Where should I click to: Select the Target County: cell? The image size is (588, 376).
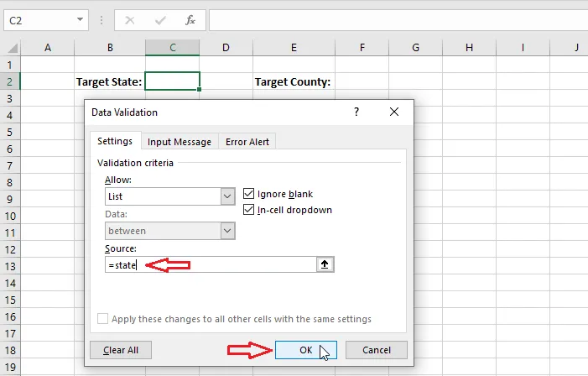click(294, 81)
